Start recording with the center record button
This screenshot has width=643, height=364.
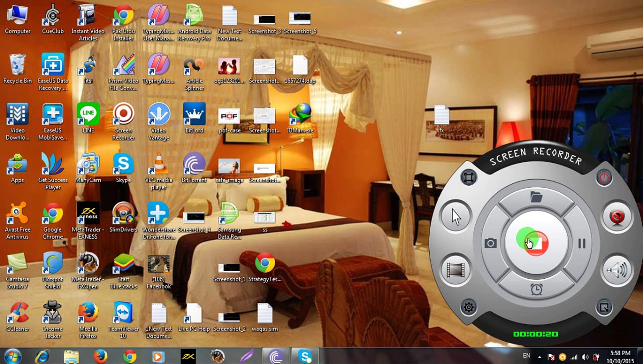click(x=537, y=243)
